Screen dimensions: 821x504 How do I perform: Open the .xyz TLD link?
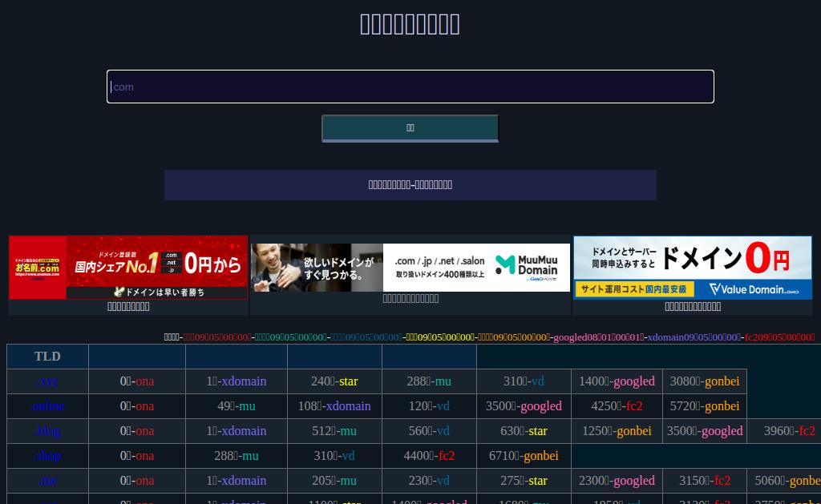[47, 381]
